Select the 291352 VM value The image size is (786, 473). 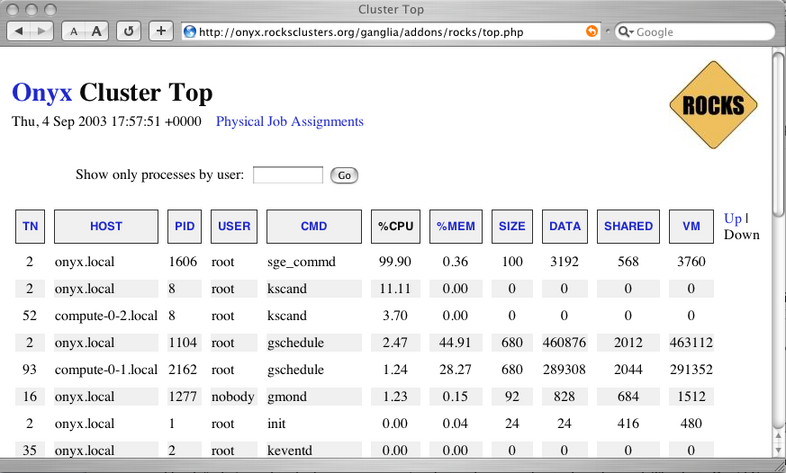691,370
